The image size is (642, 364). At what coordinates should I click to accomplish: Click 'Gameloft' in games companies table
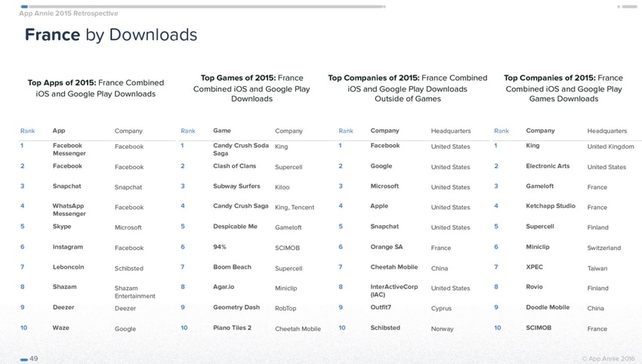coord(539,186)
